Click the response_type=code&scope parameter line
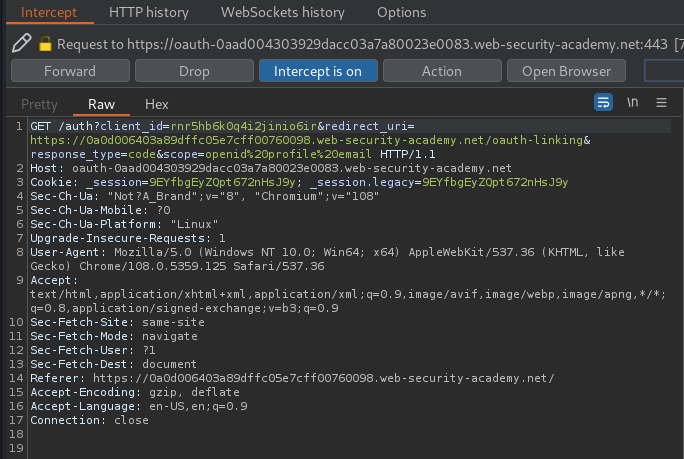 point(233,154)
